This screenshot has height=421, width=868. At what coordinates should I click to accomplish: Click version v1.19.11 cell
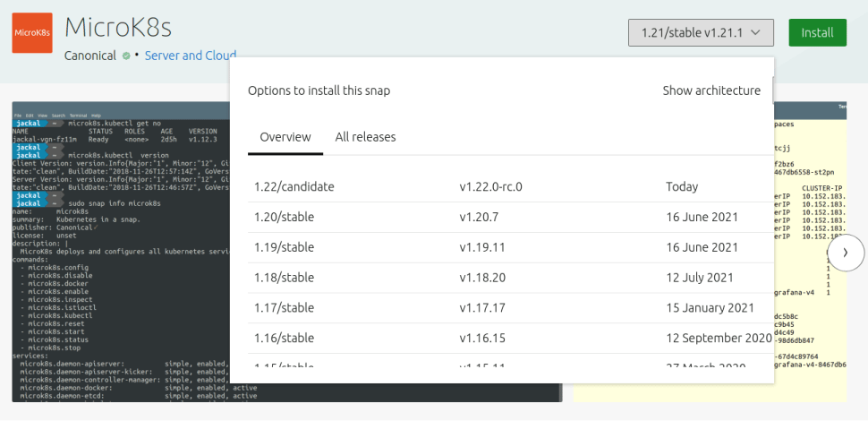(x=482, y=247)
